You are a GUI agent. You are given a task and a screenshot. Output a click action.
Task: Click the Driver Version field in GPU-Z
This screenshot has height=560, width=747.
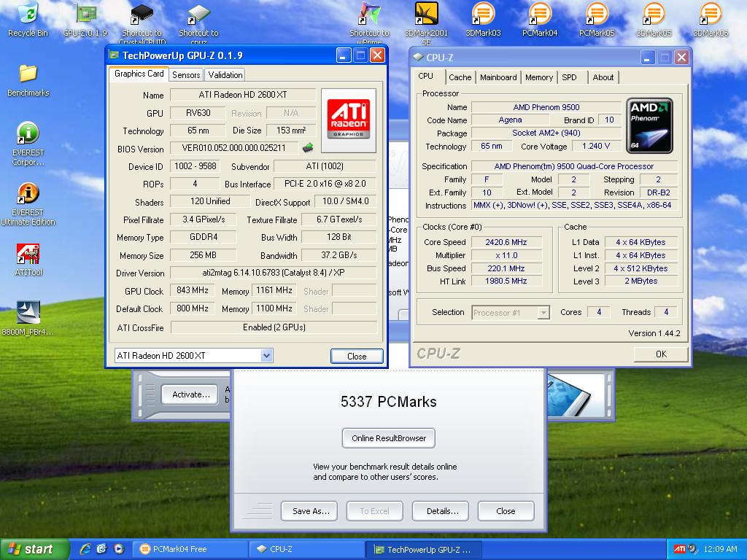[x=274, y=273]
